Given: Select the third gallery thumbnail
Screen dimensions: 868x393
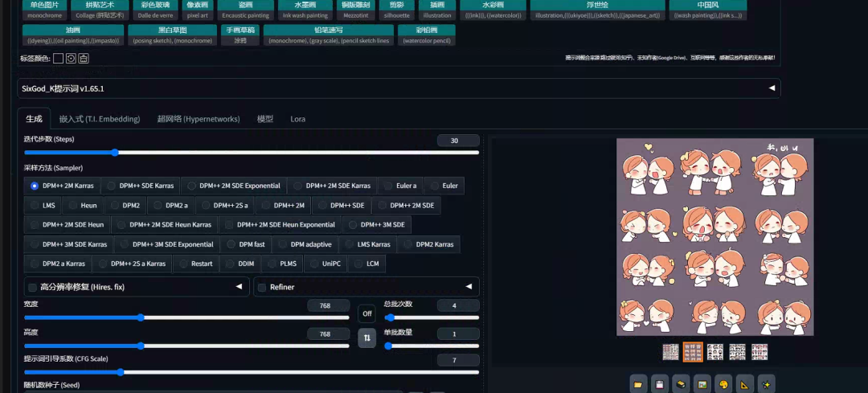Looking at the screenshot, I should tap(715, 352).
